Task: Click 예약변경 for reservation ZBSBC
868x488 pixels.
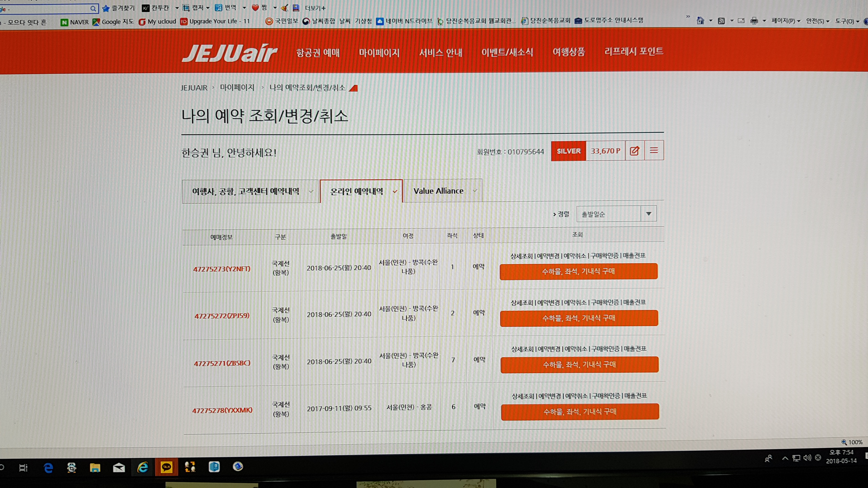Action: point(549,349)
